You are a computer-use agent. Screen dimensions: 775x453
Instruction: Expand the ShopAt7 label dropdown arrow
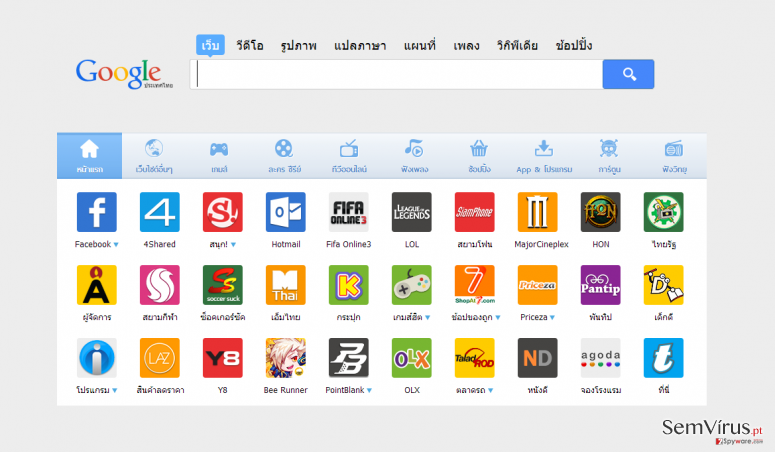498,318
